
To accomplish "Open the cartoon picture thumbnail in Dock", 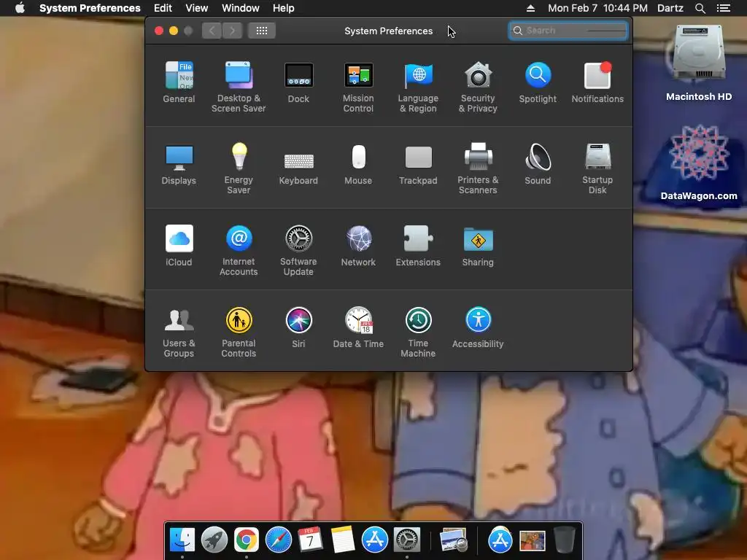I will click(x=532, y=541).
